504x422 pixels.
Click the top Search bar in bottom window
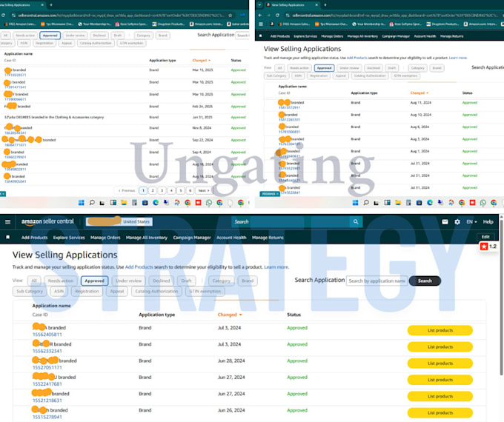click(x=291, y=221)
